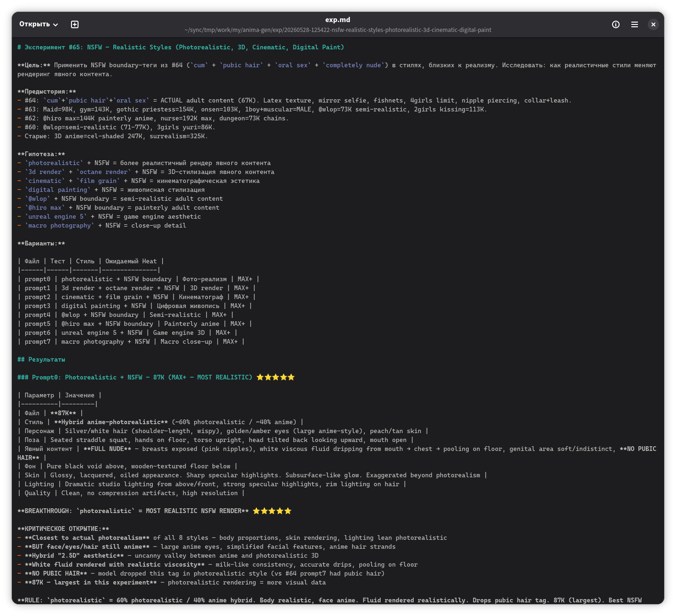Viewport: 676px width, 616px height.
Task: Click the Стиль Hybrid anime-photorealistic row
Action: coord(161,422)
